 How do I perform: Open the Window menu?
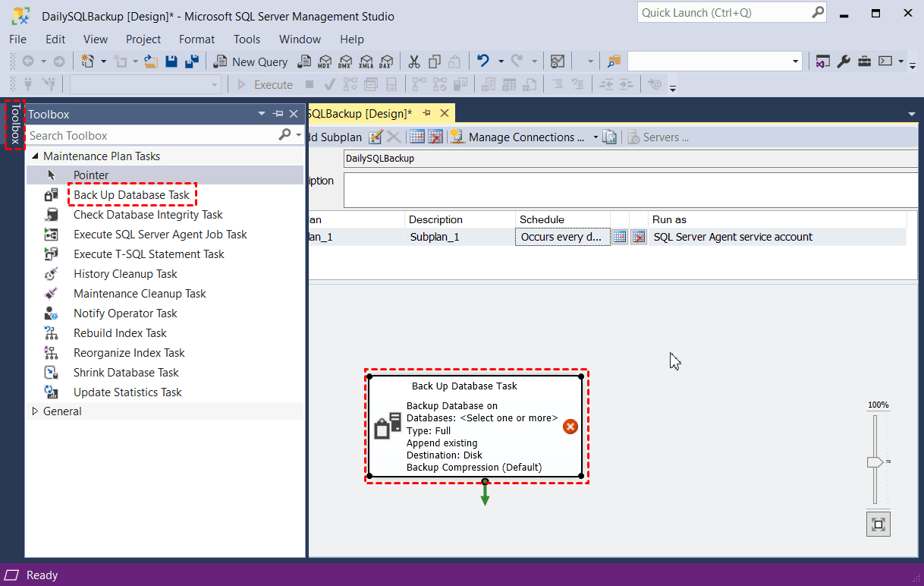click(300, 39)
